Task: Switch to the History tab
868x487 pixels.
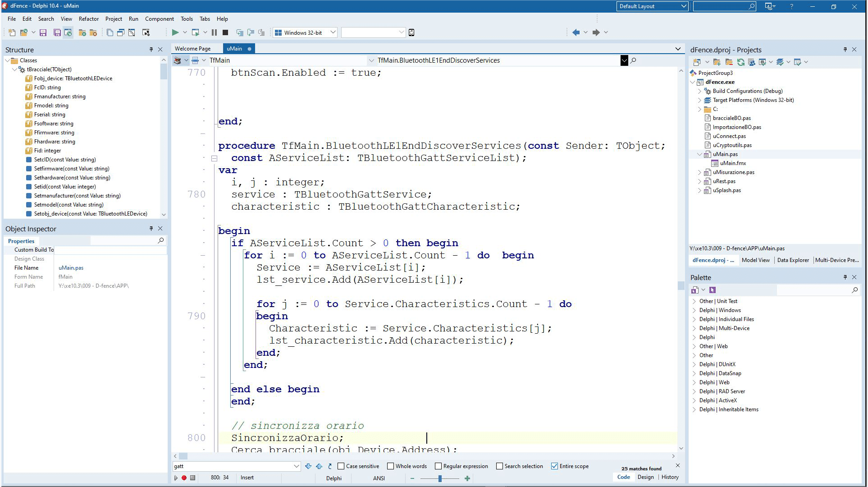Action: click(670, 477)
